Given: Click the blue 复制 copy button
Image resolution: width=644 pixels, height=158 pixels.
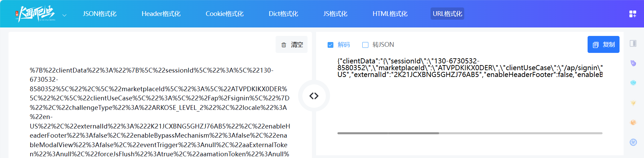Looking at the screenshot, I should click(x=603, y=44).
